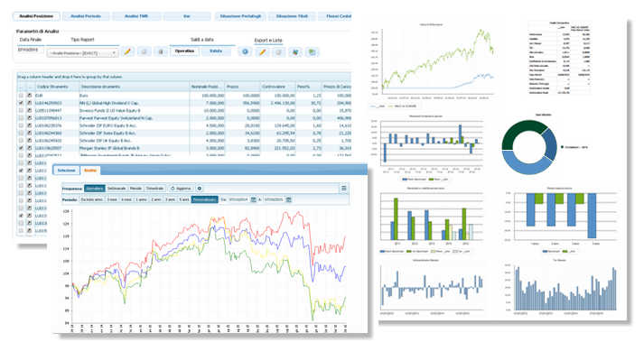Check the Schroder ISF Swiss Equity row checkbox
Image resolution: width=644 pixels, height=342 pixels.
tap(21, 133)
